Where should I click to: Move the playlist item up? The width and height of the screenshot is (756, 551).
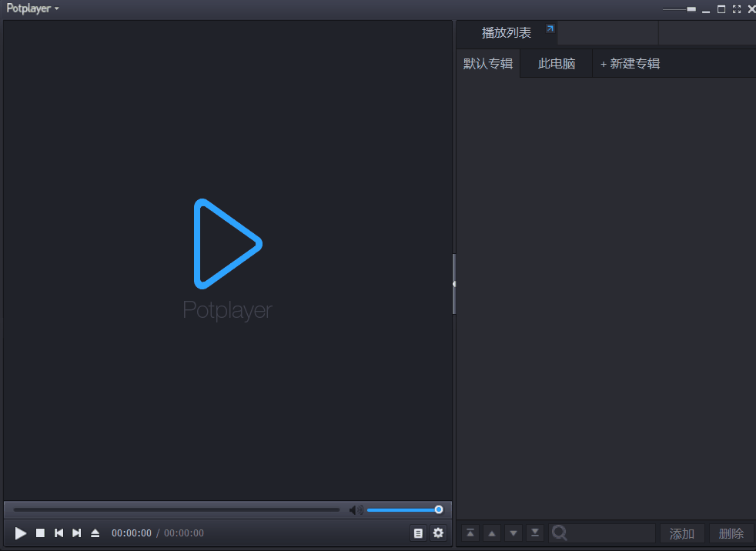(x=492, y=533)
